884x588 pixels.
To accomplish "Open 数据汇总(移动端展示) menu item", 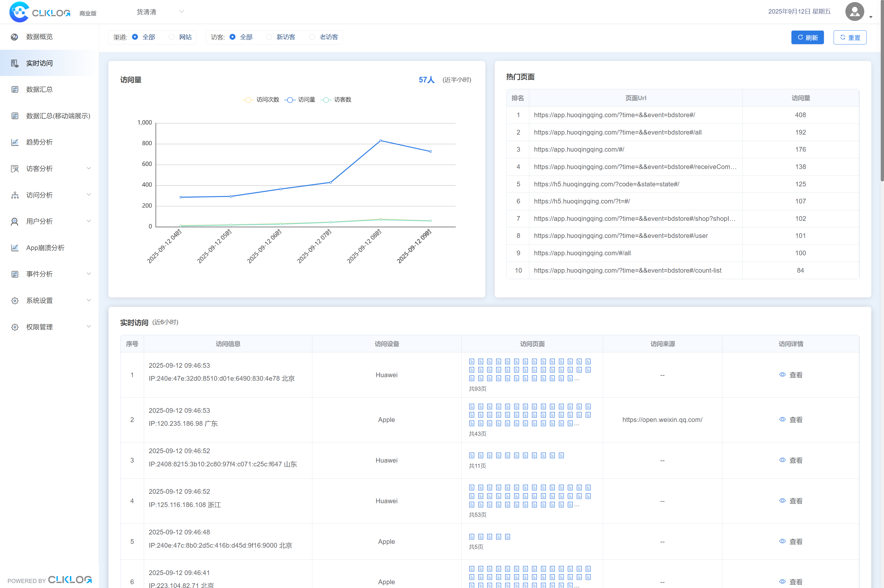I will [58, 116].
